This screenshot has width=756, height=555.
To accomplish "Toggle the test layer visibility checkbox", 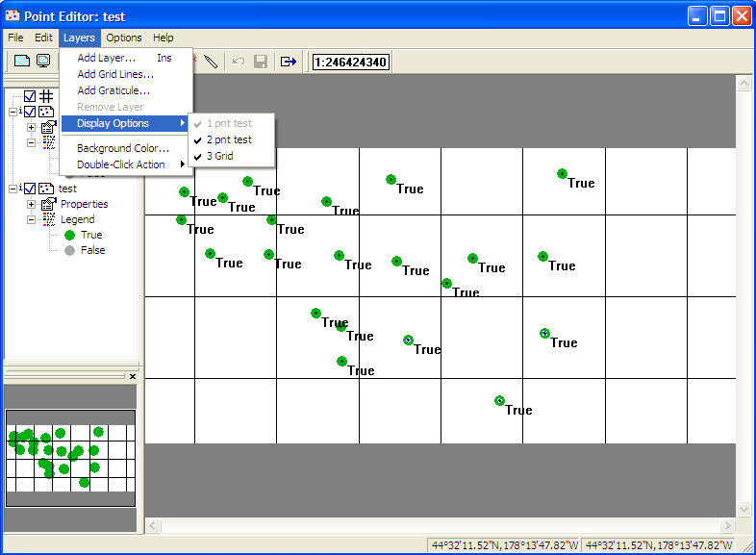I will (x=30, y=189).
